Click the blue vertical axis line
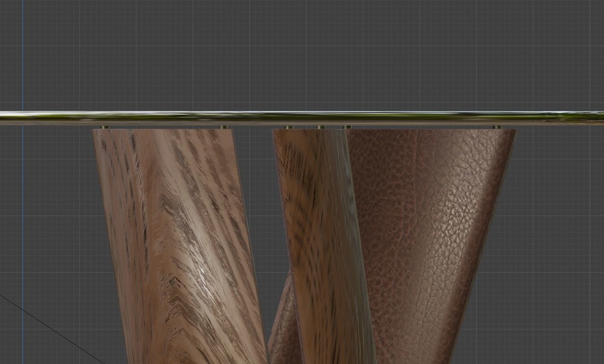 23,182
